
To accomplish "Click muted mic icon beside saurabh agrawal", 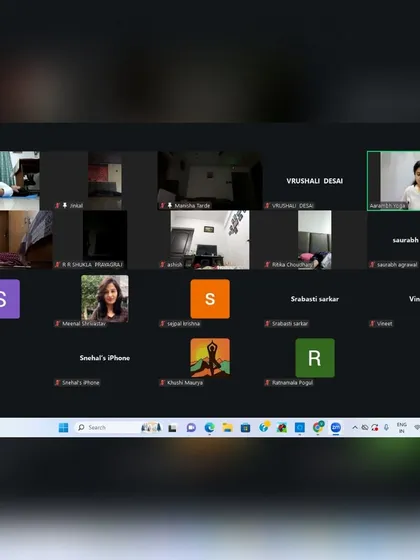I will coord(372,265).
